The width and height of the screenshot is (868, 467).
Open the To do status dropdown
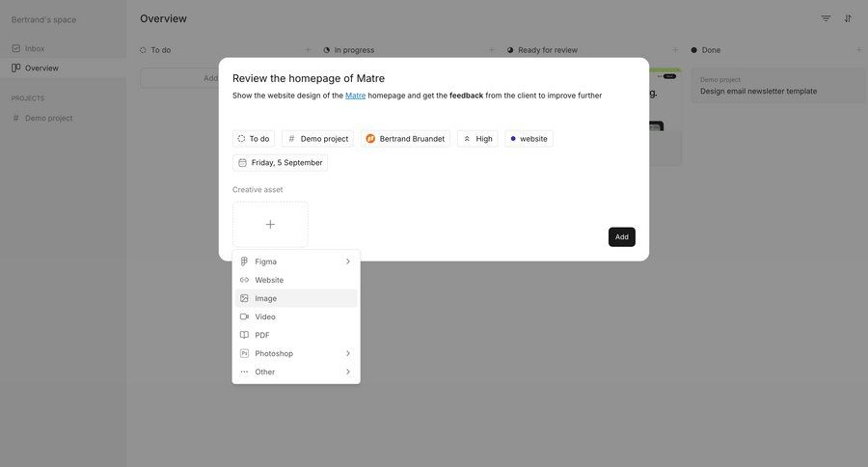(x=254, y=139)
